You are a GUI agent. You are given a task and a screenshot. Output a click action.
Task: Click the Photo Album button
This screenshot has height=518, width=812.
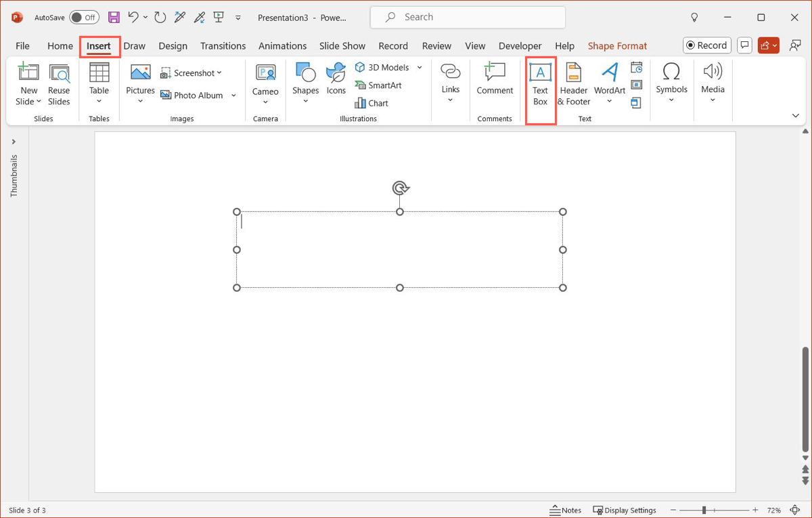pos(192,95)
